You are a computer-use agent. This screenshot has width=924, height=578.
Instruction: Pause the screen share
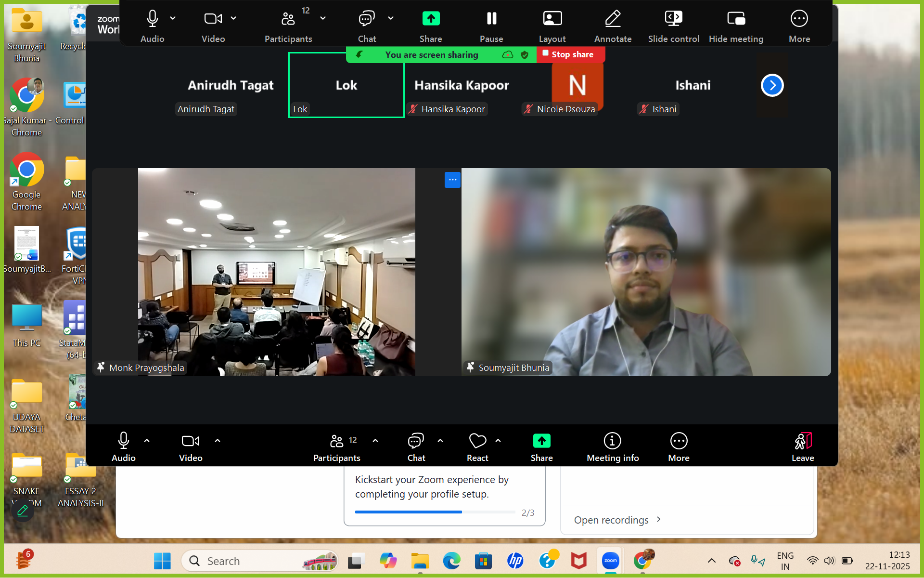491,19
